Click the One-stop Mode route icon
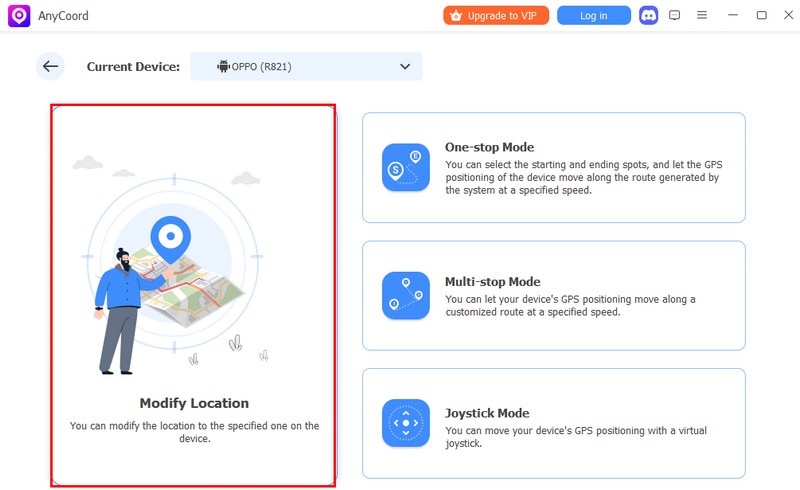This screenshot has height=490, width=800. [x=405, y=167]
